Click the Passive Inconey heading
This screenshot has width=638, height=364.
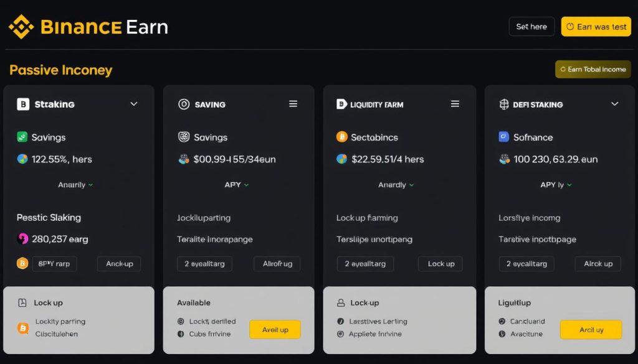(60, 70)
